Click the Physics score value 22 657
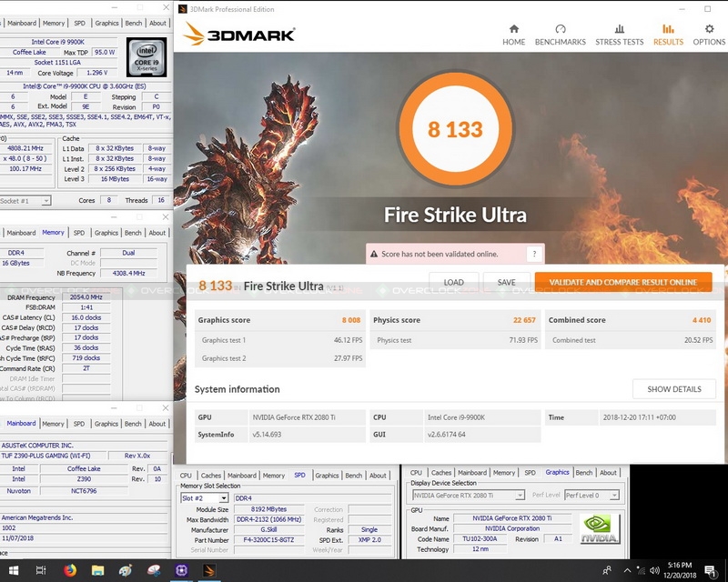 tap(524, 320)
